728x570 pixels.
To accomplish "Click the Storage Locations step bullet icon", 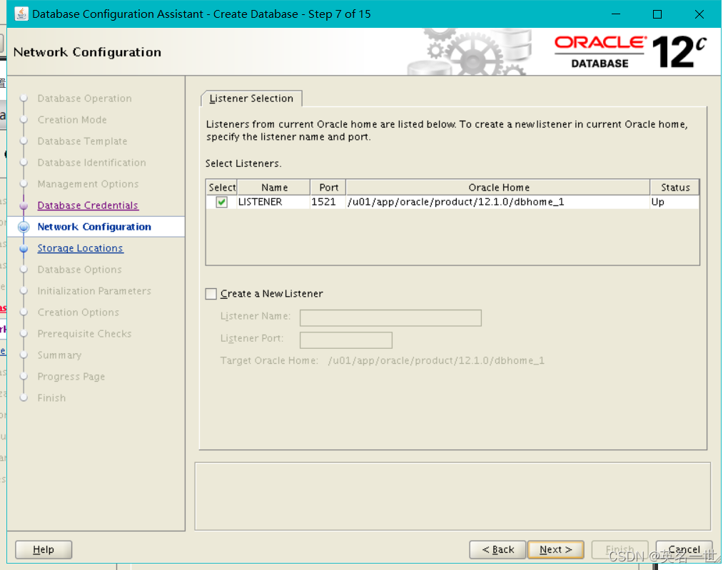I will click(24, 248).
